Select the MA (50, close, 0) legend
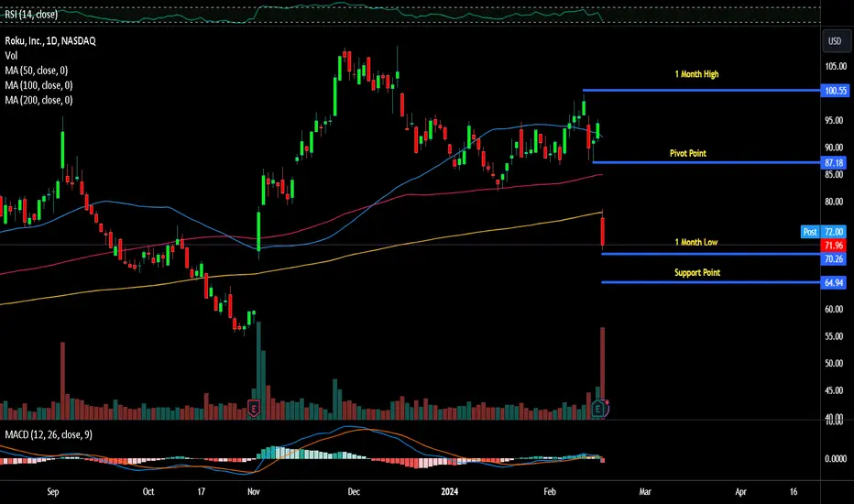854x504 pixels. [36, 71]
